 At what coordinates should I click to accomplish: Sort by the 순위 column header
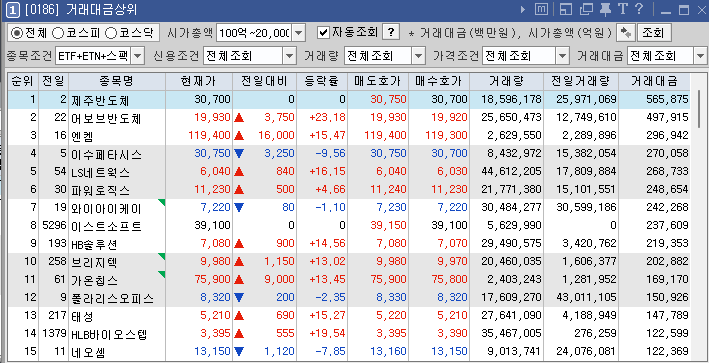coord(23,81)
